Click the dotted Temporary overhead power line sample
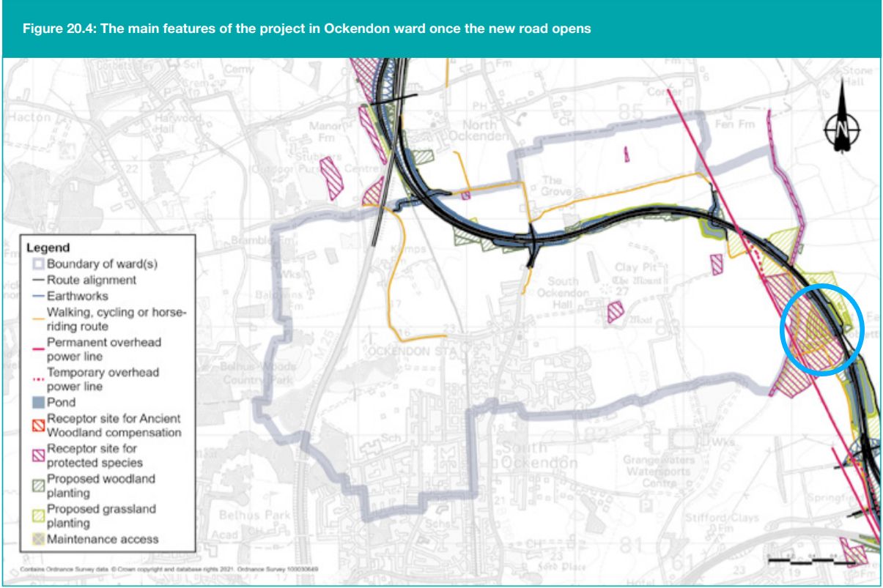883x588 pixels. point(39,379)
